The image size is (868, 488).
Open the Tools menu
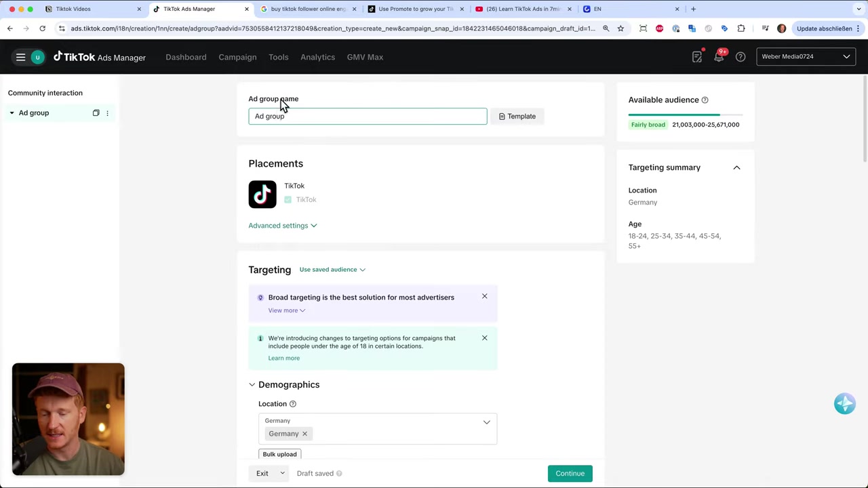(278, 57)
